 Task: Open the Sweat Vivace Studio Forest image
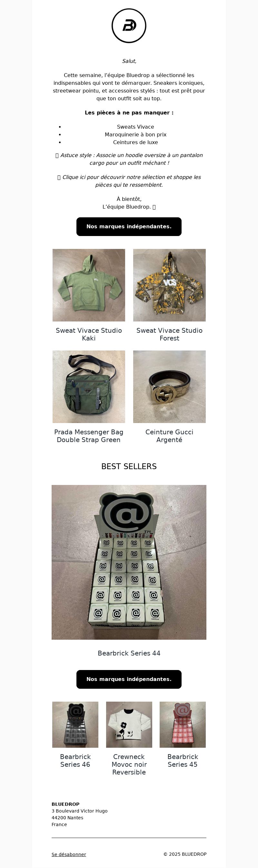coord(169,285)
